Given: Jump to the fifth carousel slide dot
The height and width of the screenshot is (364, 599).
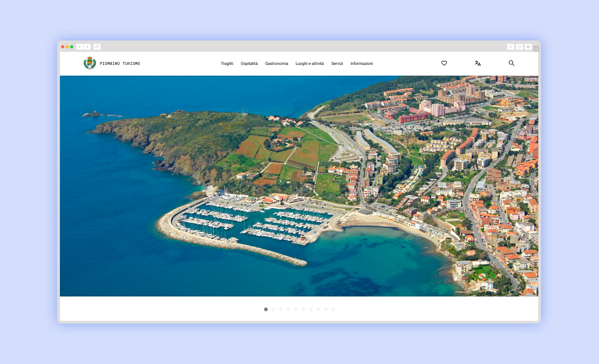Looking at the screenshot, I should point(296,309).
